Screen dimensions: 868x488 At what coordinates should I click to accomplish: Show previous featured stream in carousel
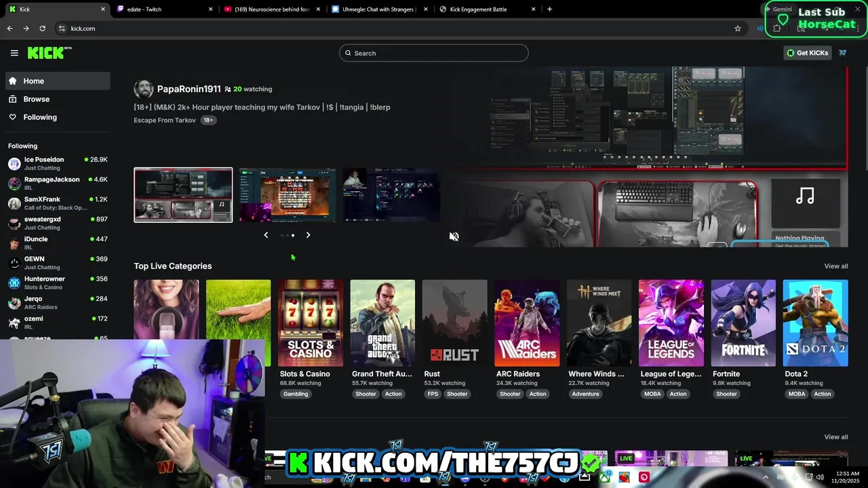[266, 235]
